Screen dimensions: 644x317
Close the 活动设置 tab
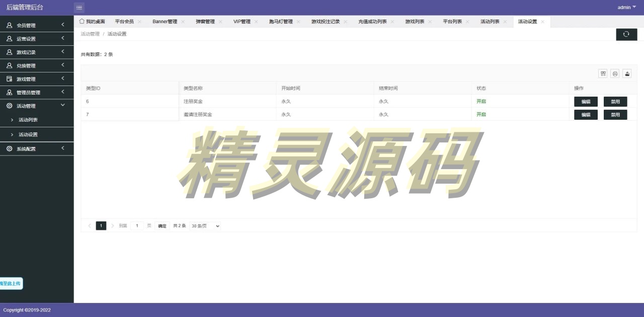(x=543, y=22)
